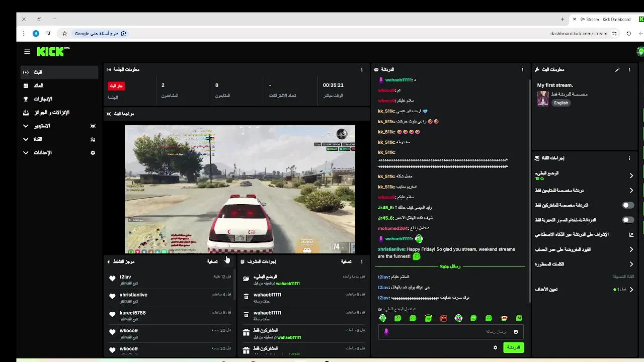Click Google Lens icon in address bar
Image resolution: width=644 pixels, height=362 pixels.
(124, 34)
